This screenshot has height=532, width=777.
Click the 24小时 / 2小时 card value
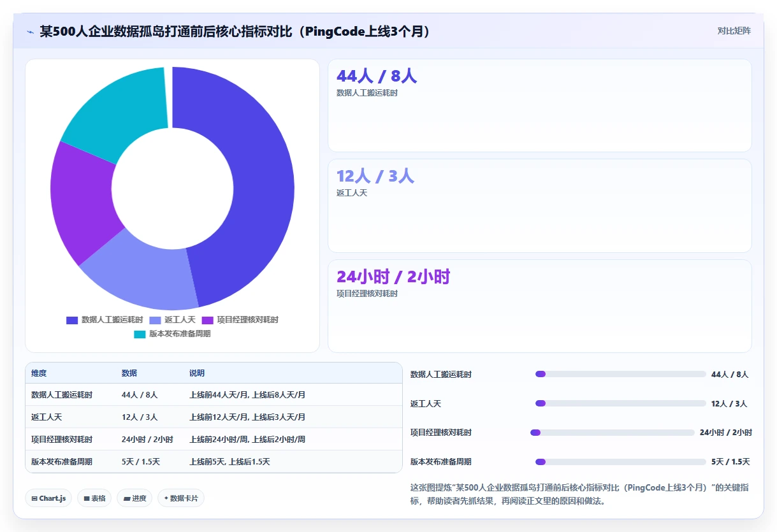click(x=393, y=277)
